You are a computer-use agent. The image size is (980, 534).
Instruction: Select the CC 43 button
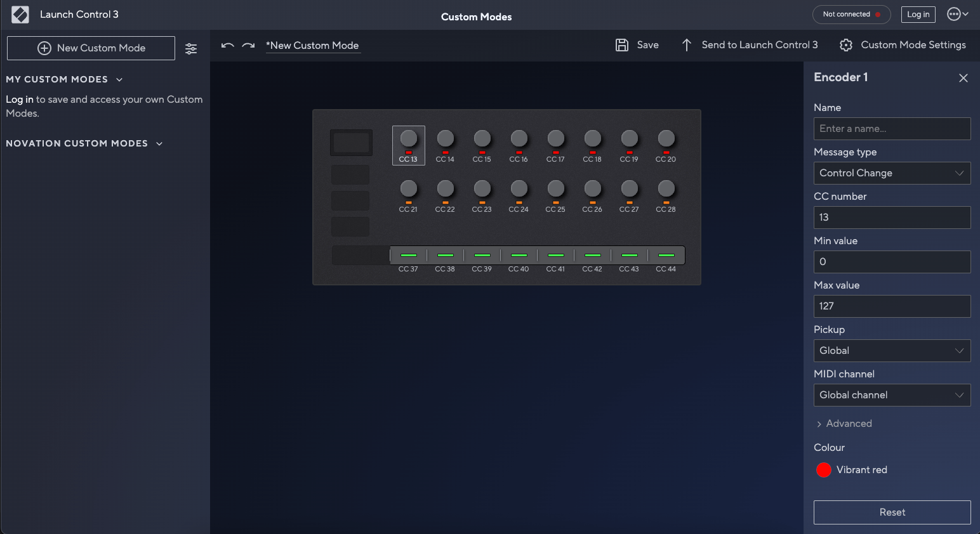pyautogui.click(x=630, y=255)
